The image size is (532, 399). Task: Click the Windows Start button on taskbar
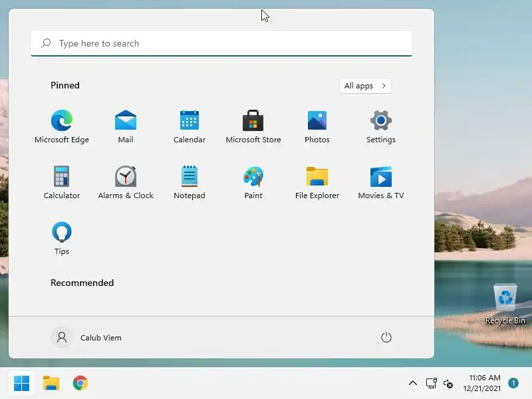click(22, 384)
